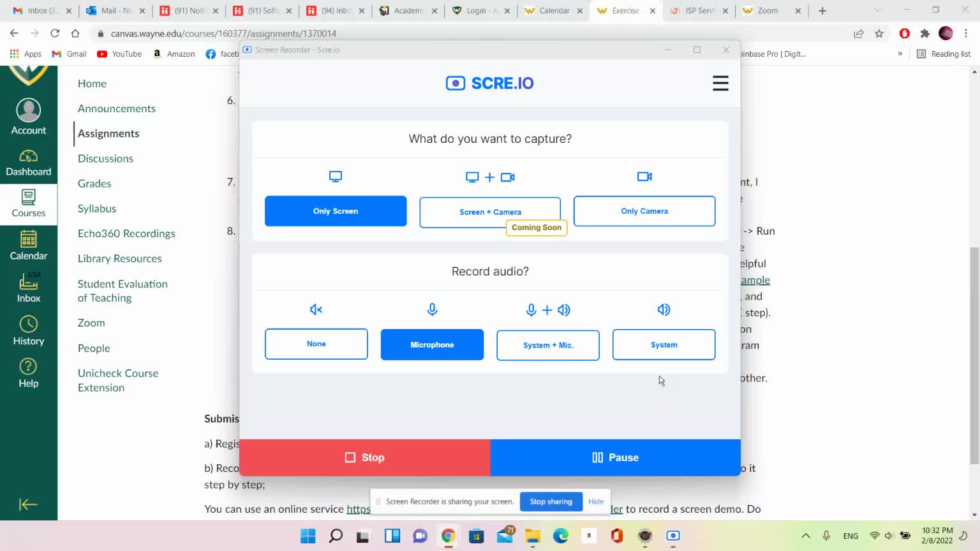
Task: Click the speaker icon above System button
Action: coord(664,309)
